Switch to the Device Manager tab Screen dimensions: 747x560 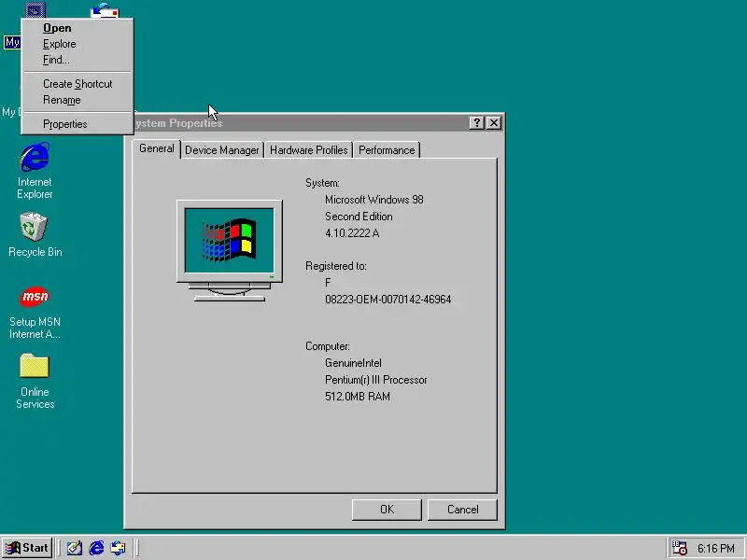coord(222,150)
